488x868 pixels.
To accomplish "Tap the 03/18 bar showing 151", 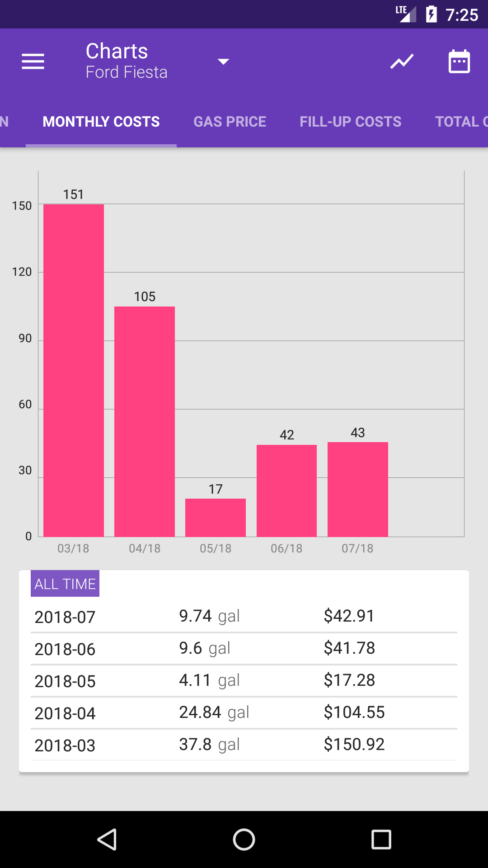I will pyautogui.click(x=74, y=370).
